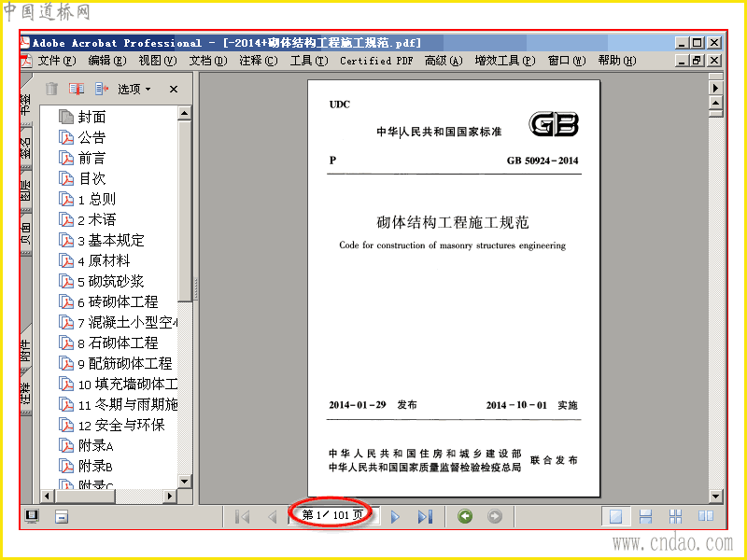Select the 前言 bookmark entry

[92, 158]
